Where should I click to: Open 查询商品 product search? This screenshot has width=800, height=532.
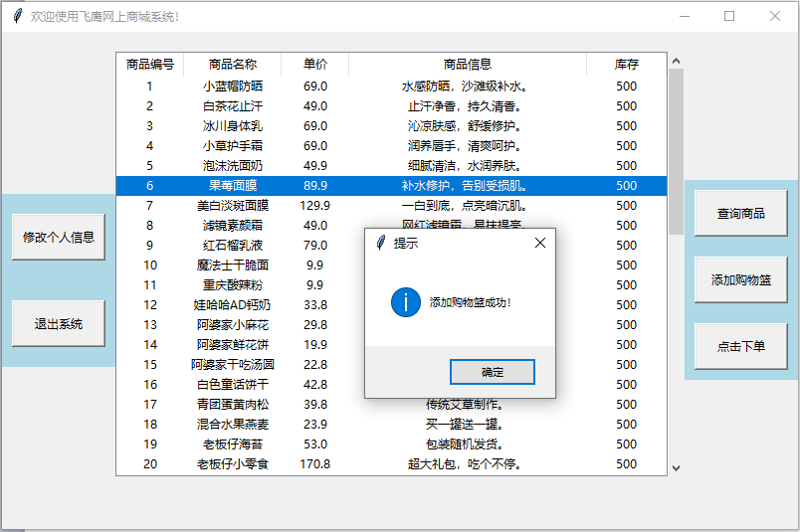741,213
